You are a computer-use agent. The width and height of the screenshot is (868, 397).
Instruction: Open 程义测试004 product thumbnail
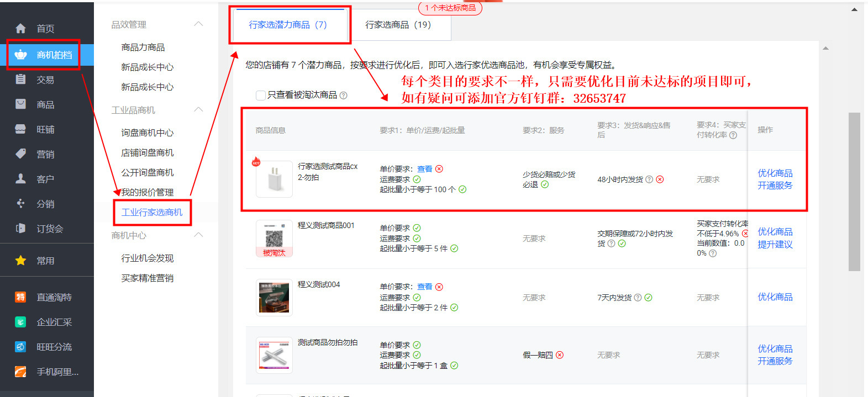274,298
